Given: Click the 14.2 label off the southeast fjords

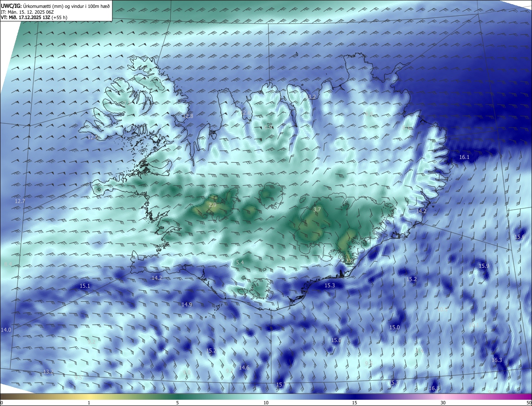Looking at the screenshot, I should [x=421, y=211].
